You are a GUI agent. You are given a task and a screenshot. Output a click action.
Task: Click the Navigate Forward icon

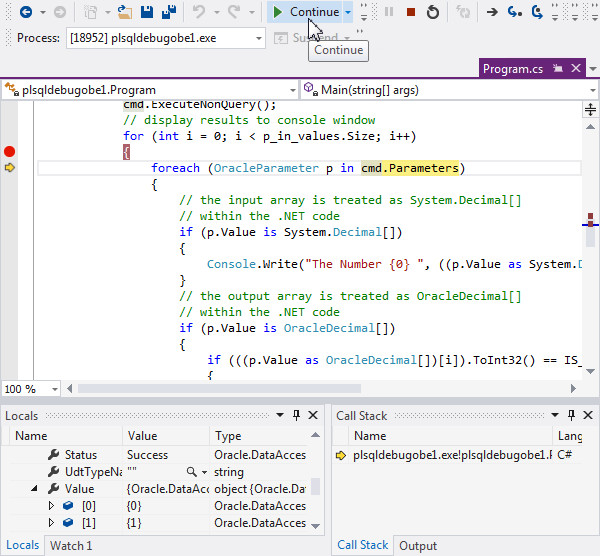[60, 12]
